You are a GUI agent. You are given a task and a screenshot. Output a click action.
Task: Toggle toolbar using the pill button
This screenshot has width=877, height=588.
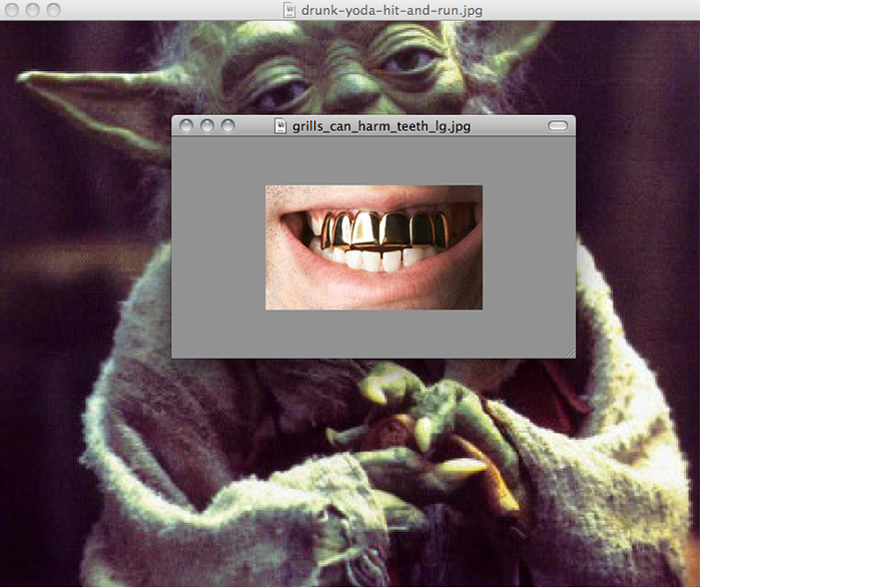[558, 126]
